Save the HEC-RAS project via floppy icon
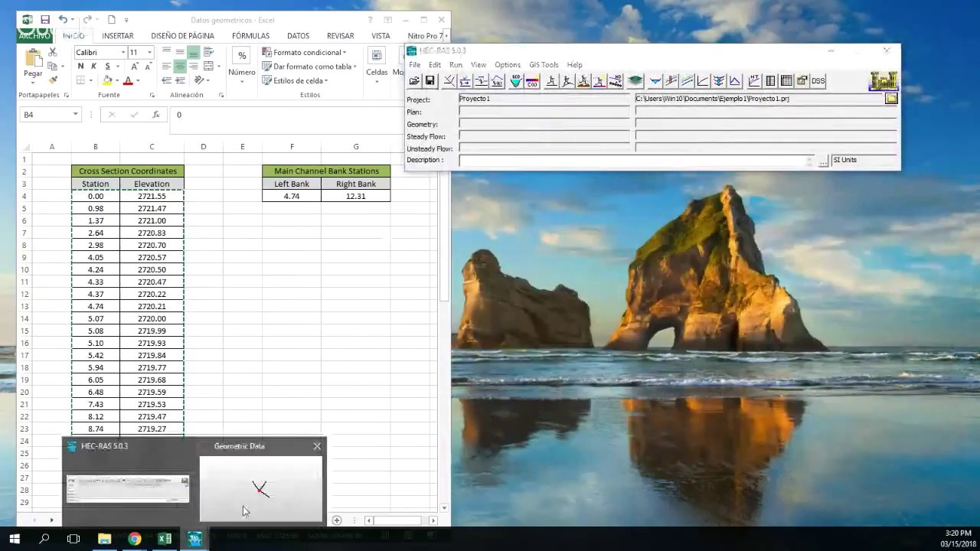The width and height of the screenshot is (980, 551). [430, 80]
